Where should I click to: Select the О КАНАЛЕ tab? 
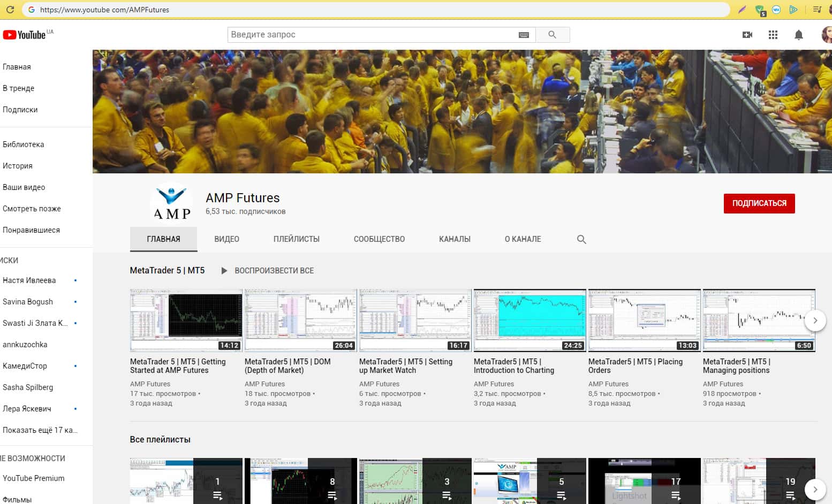523,239
